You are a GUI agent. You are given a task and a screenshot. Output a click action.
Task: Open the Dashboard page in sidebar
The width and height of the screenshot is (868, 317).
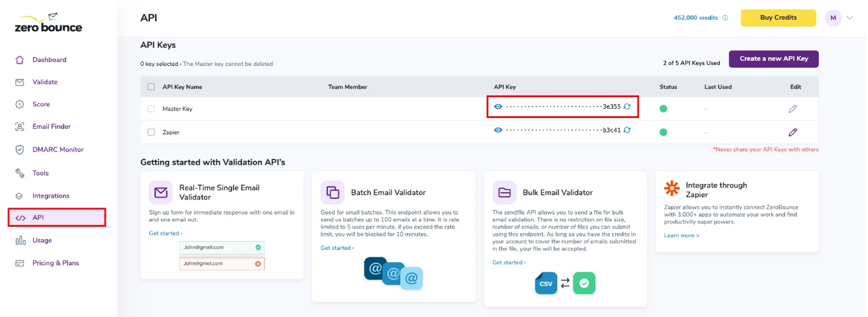point(49,60)
